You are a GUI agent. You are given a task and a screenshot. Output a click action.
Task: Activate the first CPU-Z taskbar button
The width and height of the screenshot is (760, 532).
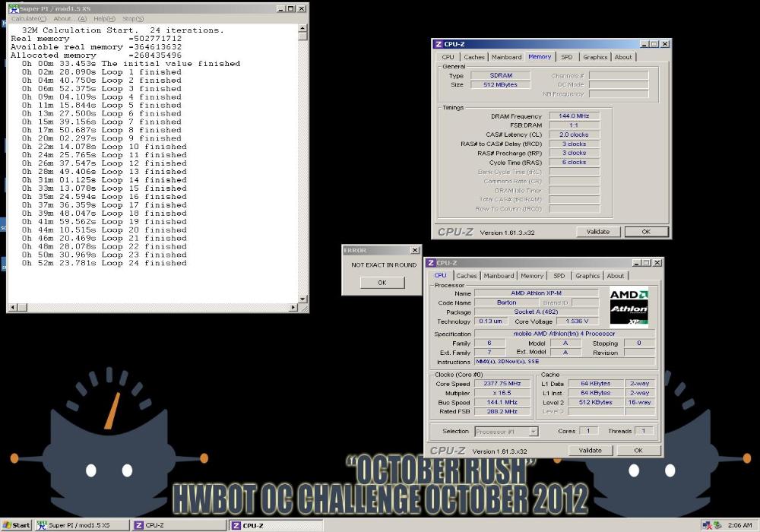pyautogui.click(x=179, y=525)
